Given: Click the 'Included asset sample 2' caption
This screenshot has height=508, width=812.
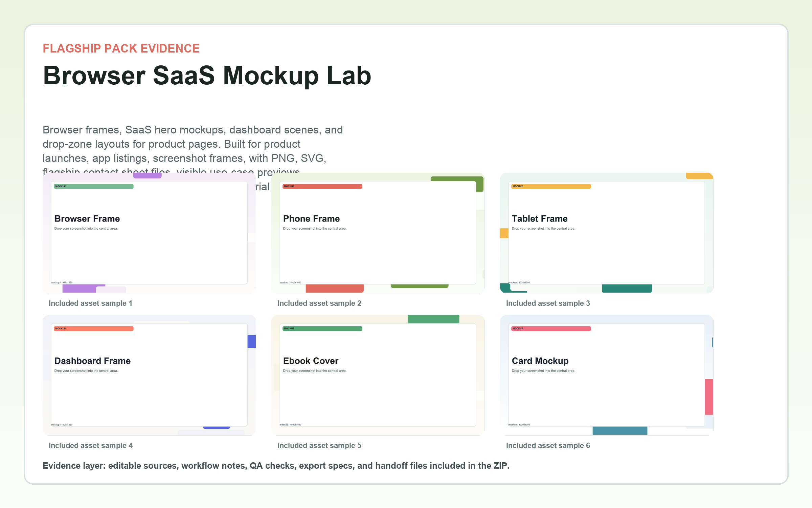Looking at the screenshot, I should pyautogui.click(x=319, y=303).
